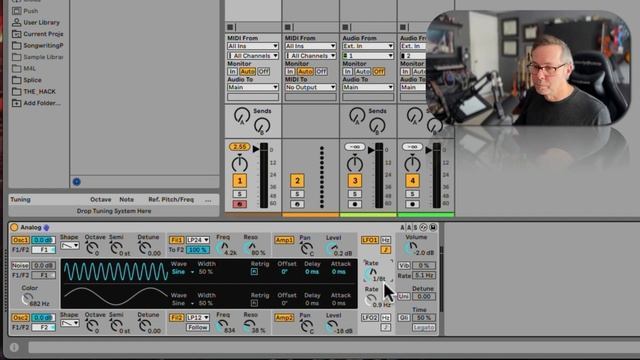Open track 1 All Channels dropdown
This screenshot has width=640, height=360.
(x=253, y=56)
